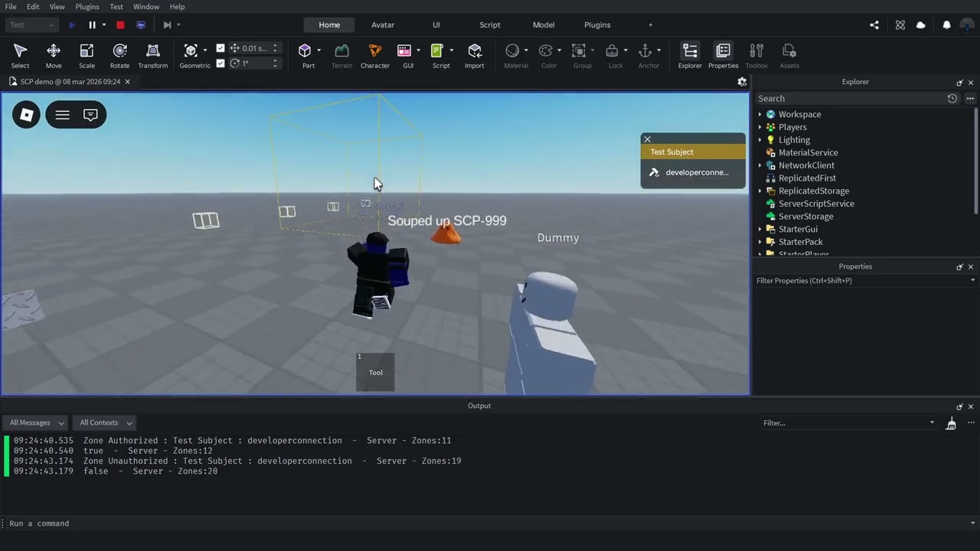Switch to the Rotate tool
The width and height of the screenshot is (980, 551).
tap(119, 55)
